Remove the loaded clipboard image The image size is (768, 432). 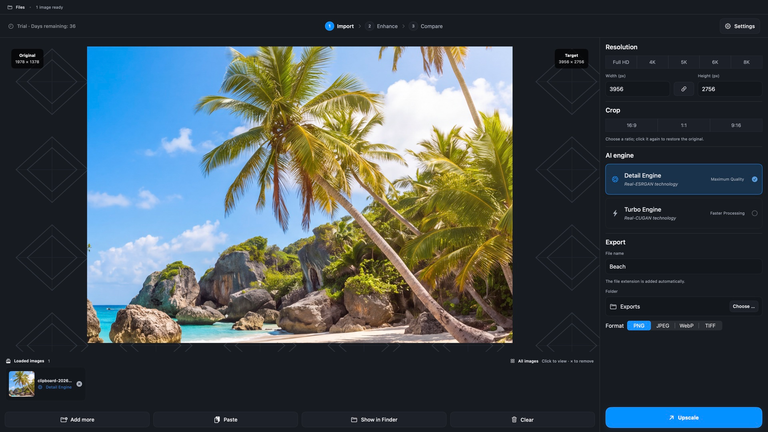[79, 384]
